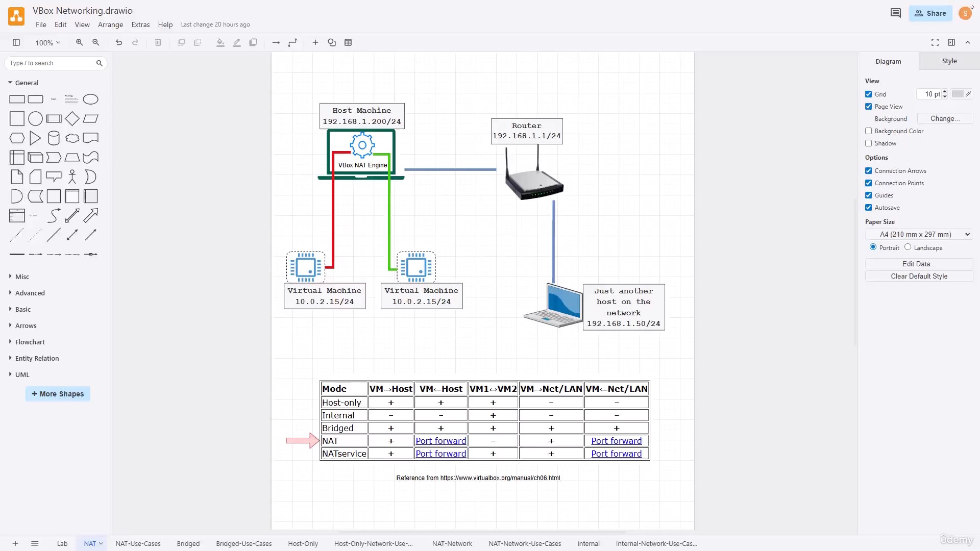The height and width of the screenshot is (551, 980).
Task: Click the grid color swatch
Action: pos(962,94)
